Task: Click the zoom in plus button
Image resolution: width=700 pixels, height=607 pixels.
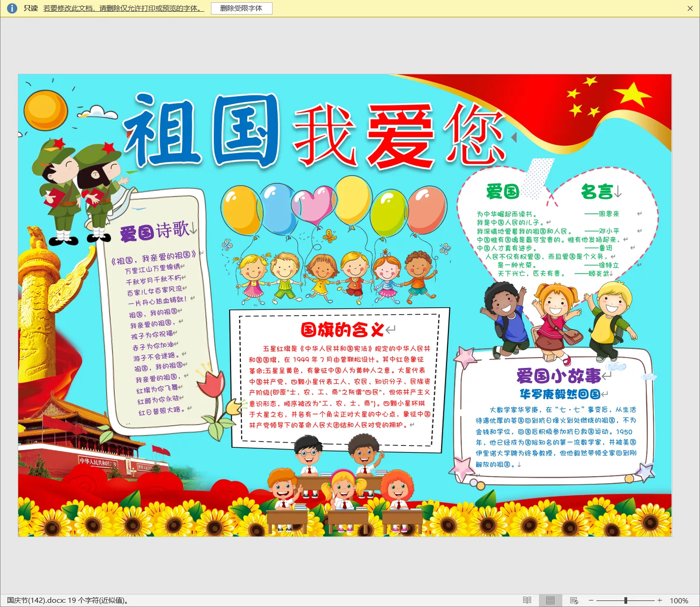Action: pyautogui.click(x=659, y=600)
